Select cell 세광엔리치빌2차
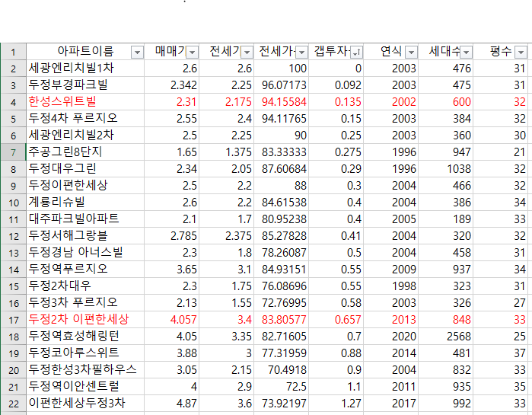532x415 pixels. pos(85,136)
